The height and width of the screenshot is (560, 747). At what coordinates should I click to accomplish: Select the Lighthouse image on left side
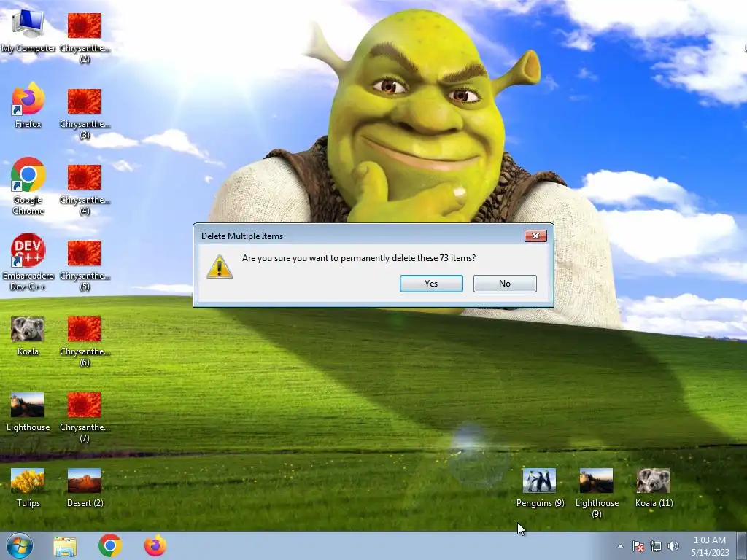coord(28,412)
